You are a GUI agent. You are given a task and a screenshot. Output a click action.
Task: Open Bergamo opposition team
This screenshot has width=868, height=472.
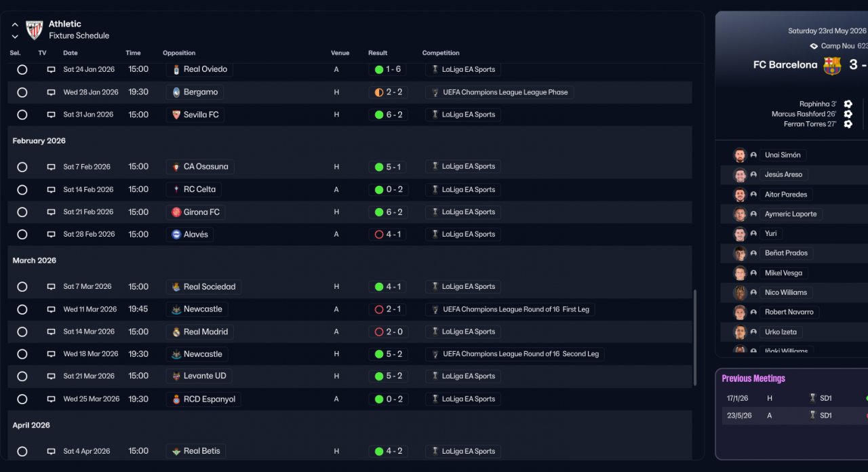[195, 92]
